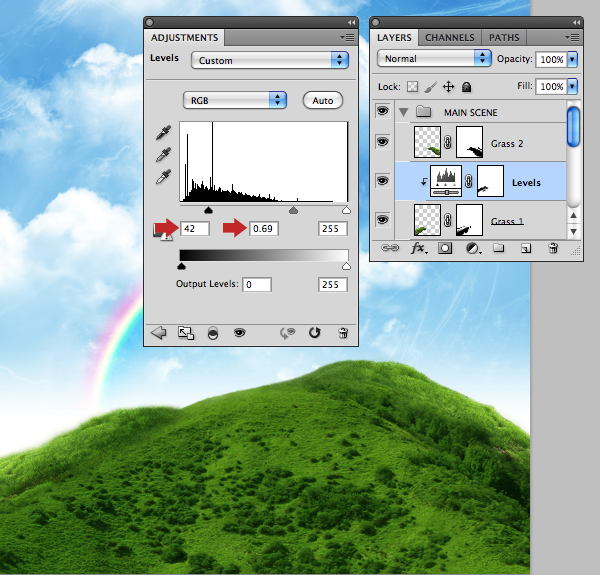Viewport: 600px width, 575px height.
Task: Select the Adjustments tab
Action: 184,38
